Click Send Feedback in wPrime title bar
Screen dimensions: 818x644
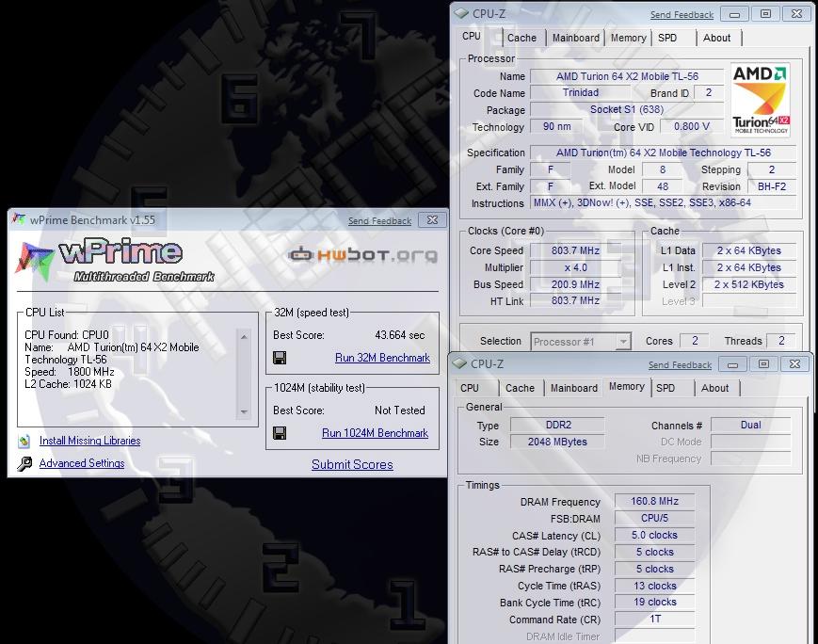(379, 221)
